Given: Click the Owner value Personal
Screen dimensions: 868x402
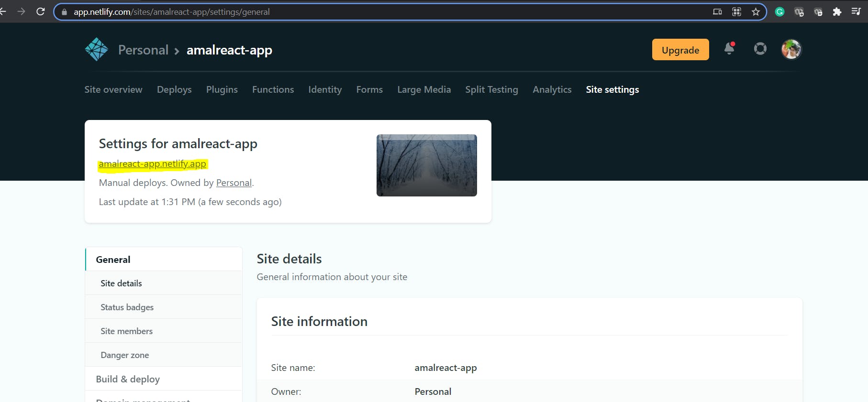Looking at the screenshot, I should [433, 391].
